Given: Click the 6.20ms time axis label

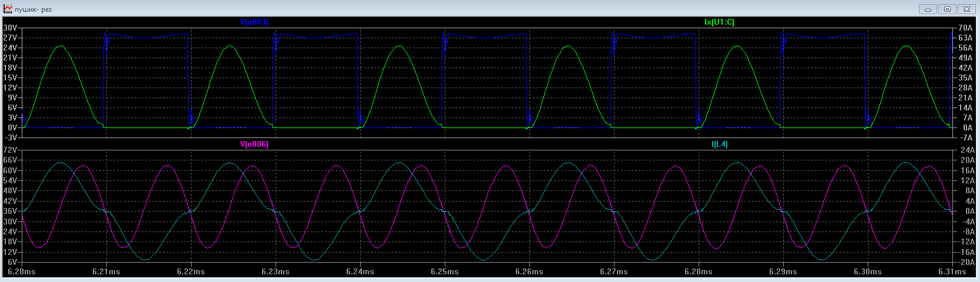Looking at the screenshot, I should pos(22,271).
